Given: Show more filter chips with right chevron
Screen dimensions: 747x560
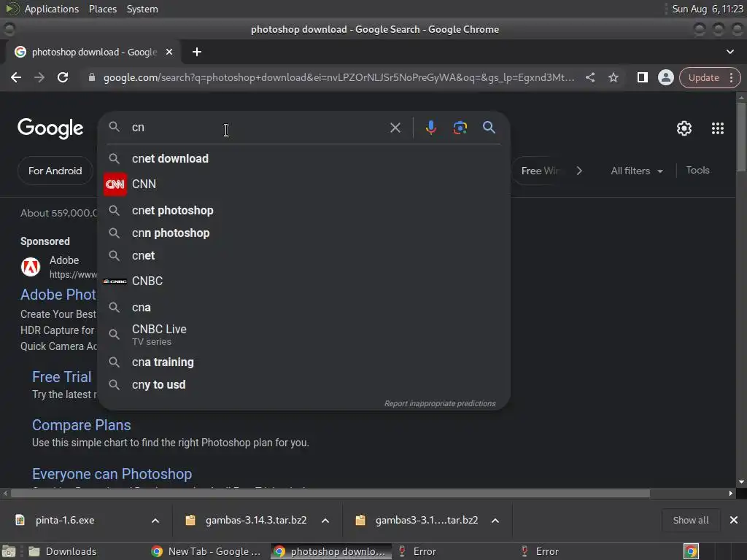Looking at the screenshot, I should pos(578,171).
